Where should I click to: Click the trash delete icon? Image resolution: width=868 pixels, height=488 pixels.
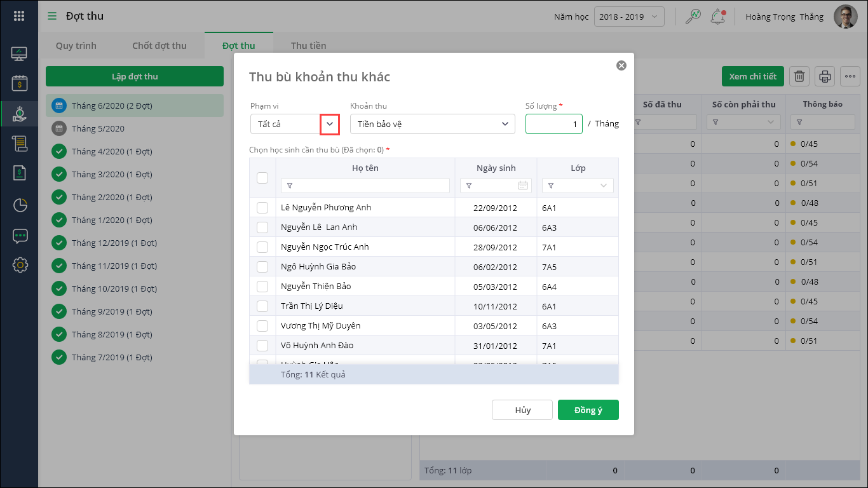799,77
